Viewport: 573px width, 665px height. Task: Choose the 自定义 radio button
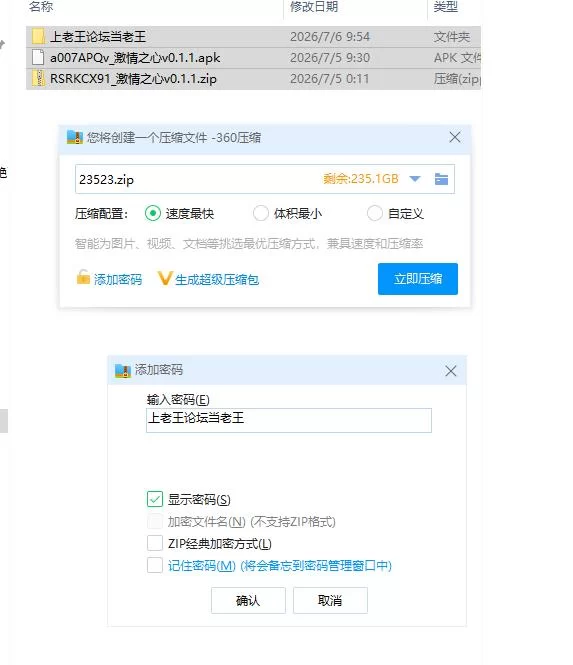[x=375, y=213]
